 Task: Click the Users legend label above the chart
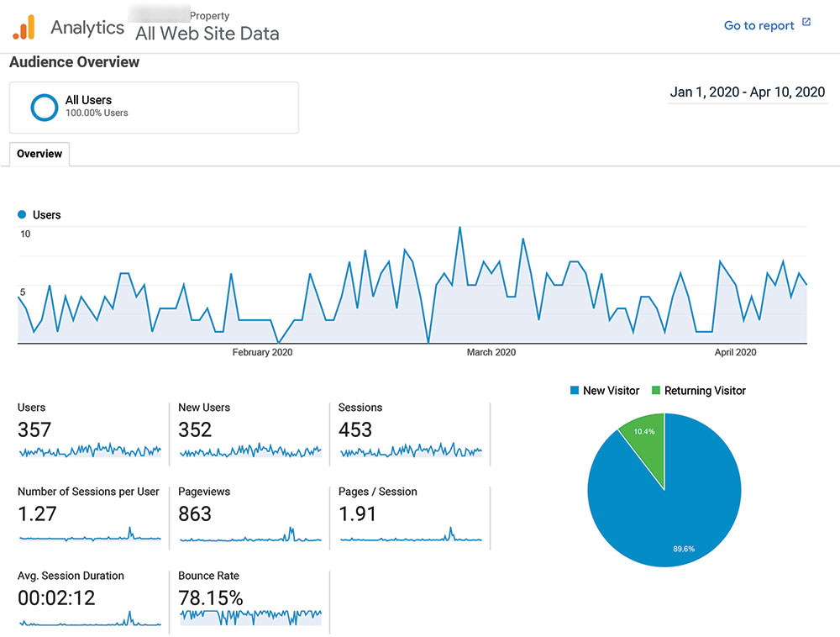coord(46,215)
